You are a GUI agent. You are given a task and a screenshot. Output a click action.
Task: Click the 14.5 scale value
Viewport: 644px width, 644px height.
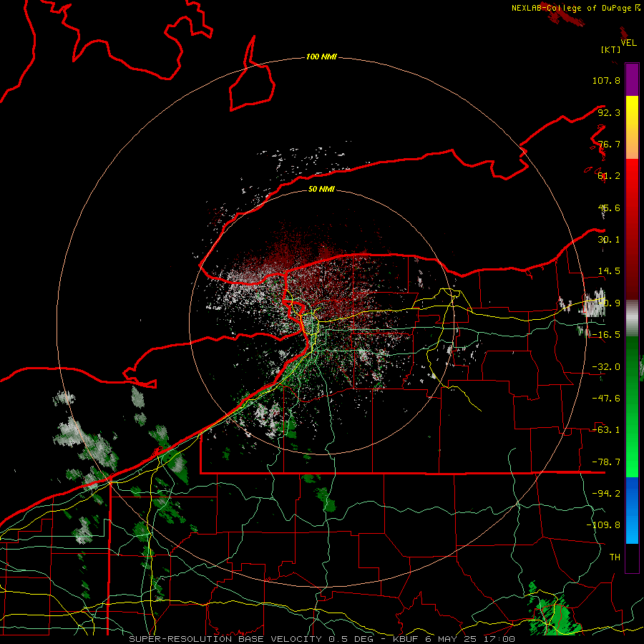pos(609,271)
